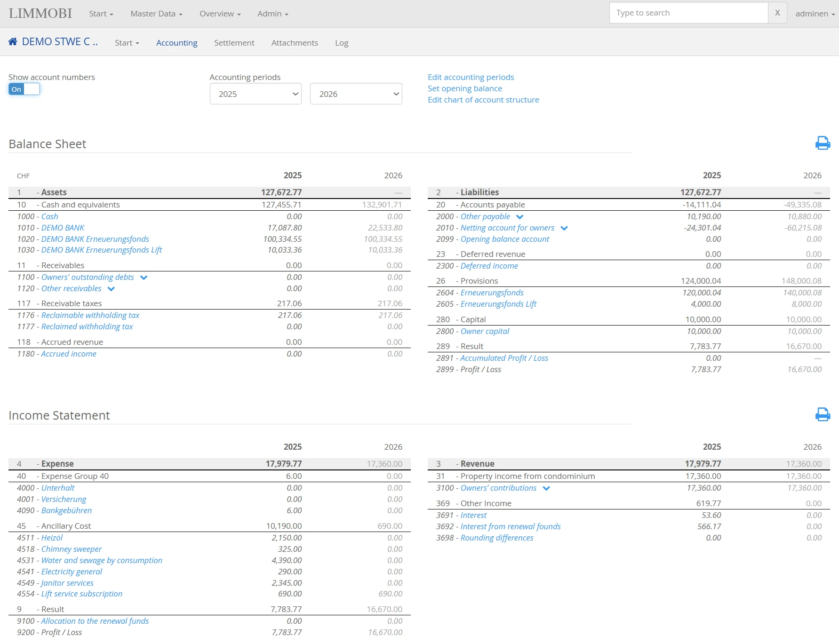Image resolution: width=839 pixels, height=644 pixels.
Task: Open the Heizöl account
Action: pos(52,538)
